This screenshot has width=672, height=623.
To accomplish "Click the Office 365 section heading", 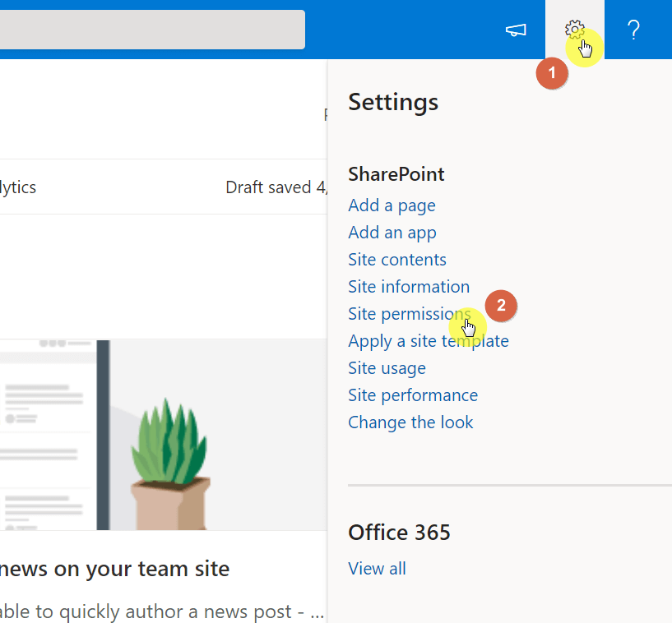I will click(399, 533).
